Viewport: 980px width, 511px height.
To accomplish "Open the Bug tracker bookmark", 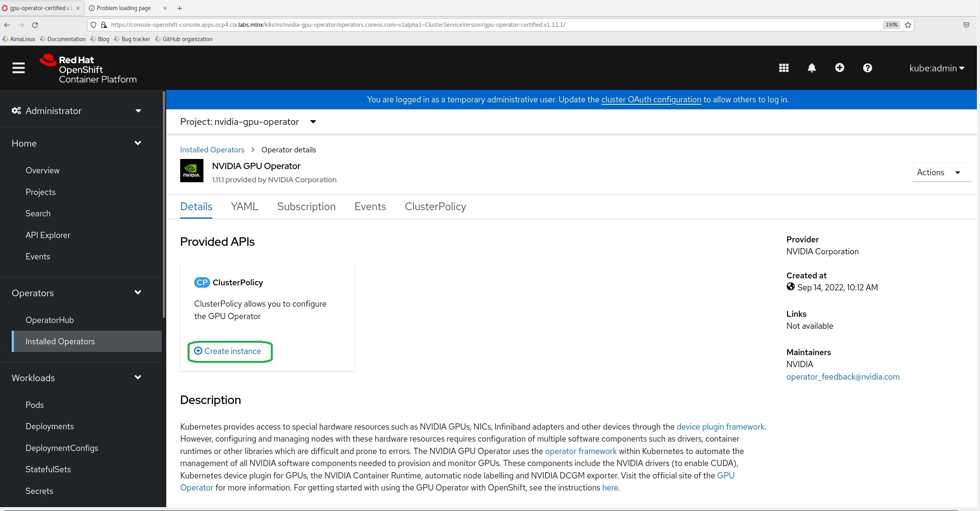I will [132, 39].
